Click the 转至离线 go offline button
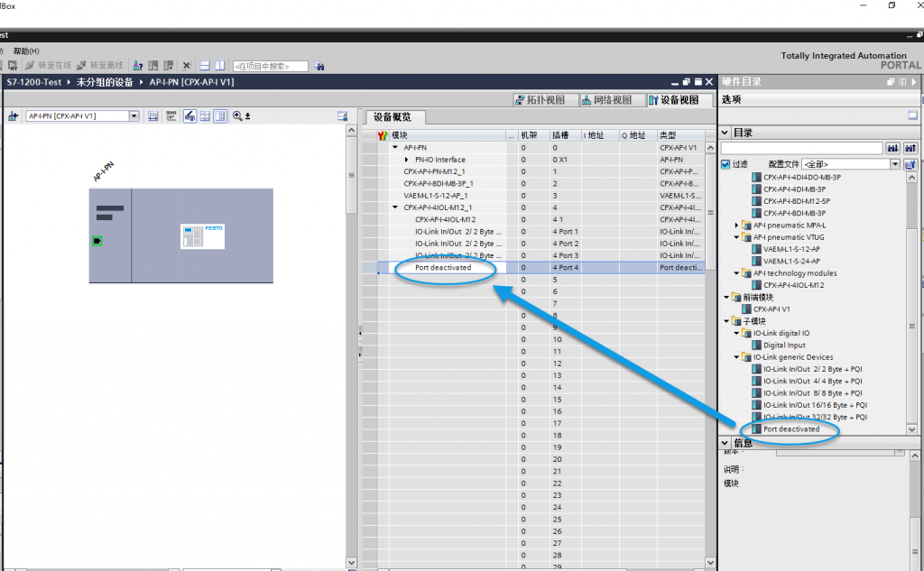 tap(100, 66)
